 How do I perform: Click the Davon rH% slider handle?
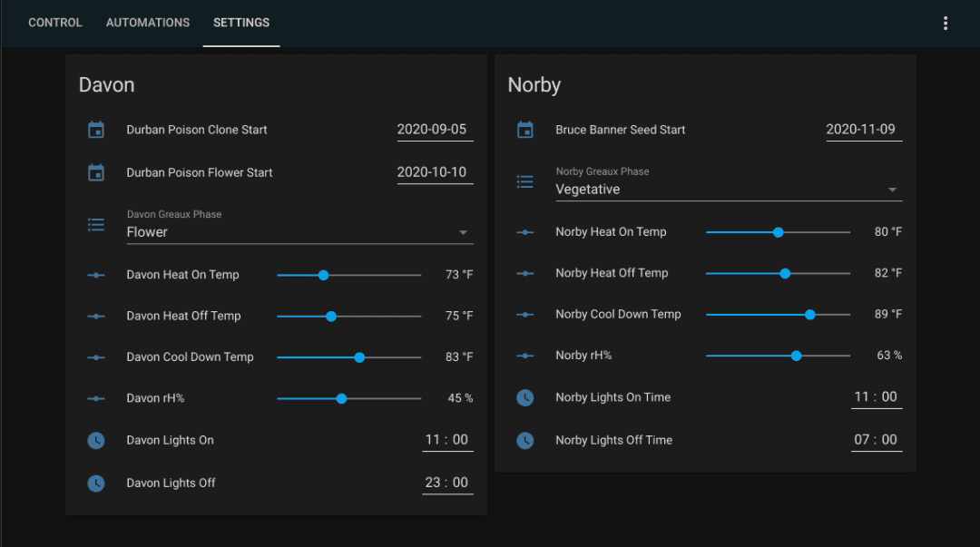point(341,398)
